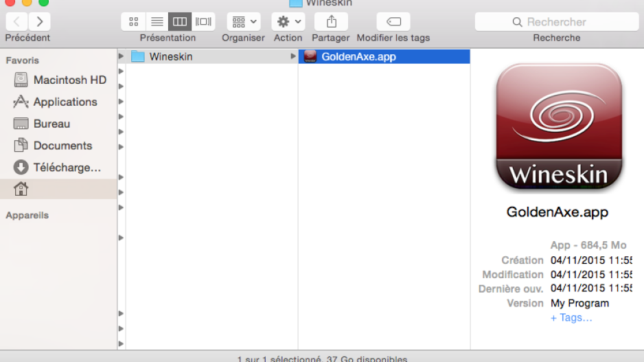Click the 'App - 684,5 Mo' size text
The width and height of the screenshot is (644, 362).
(x=588, y=245)
